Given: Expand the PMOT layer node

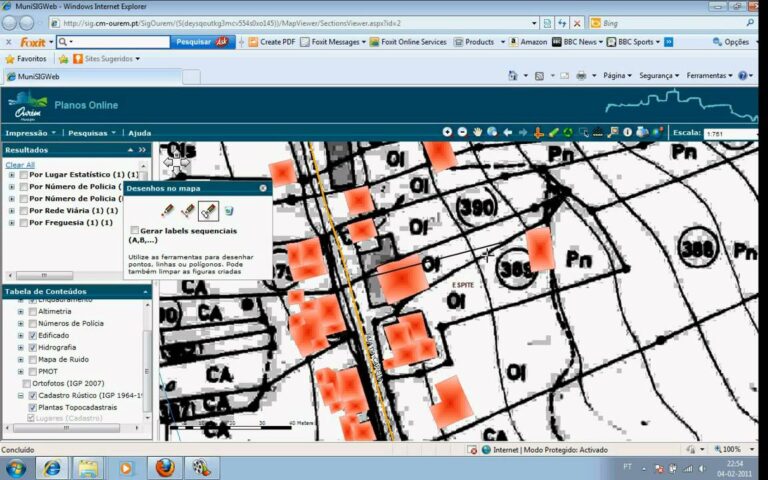Looking at the screenshot, I should 21,371.
